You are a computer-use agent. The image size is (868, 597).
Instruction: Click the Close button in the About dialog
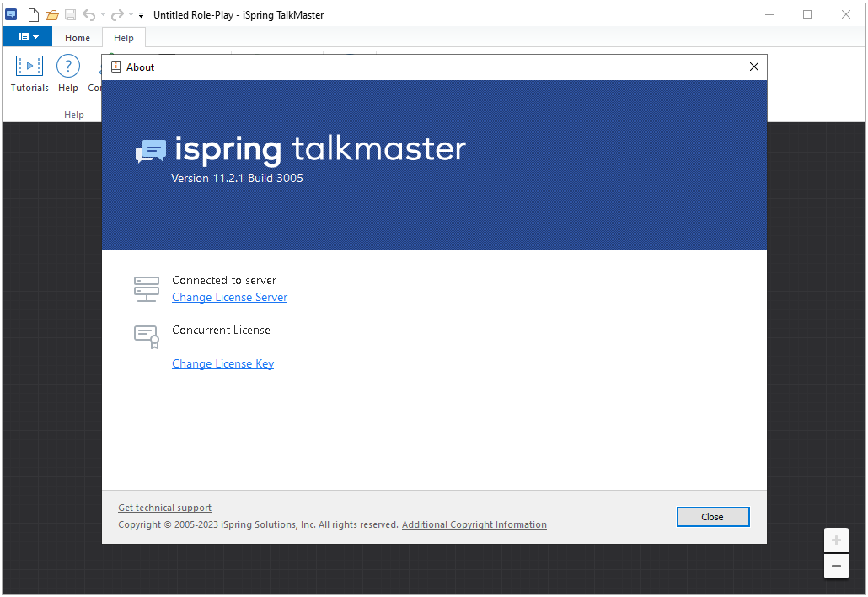[x=713, y=517]
